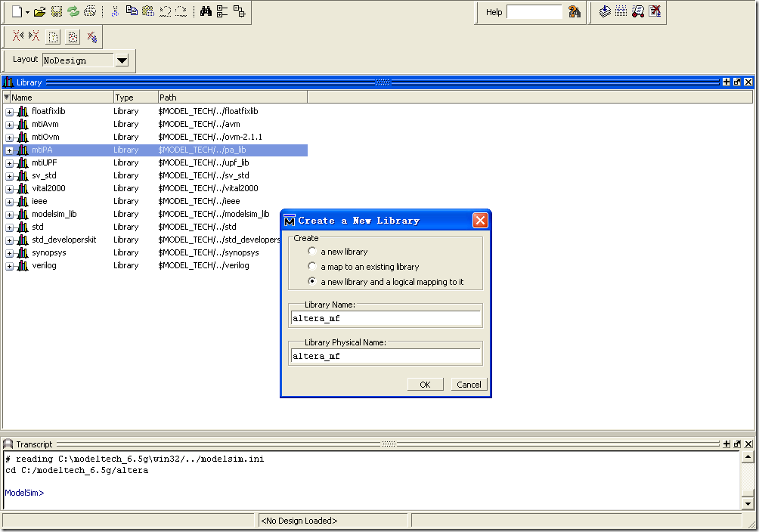759x532 pixels.
Task: Click the Library Physical Name text field
Action: pyautogui.click(x=386, y=356)
